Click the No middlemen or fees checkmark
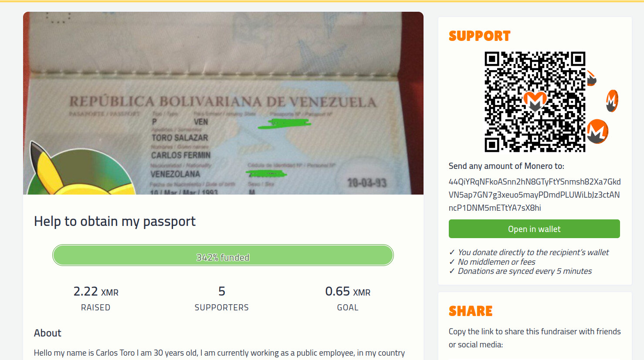The height and width of the screenshot is (360, 644). (452, 262)
